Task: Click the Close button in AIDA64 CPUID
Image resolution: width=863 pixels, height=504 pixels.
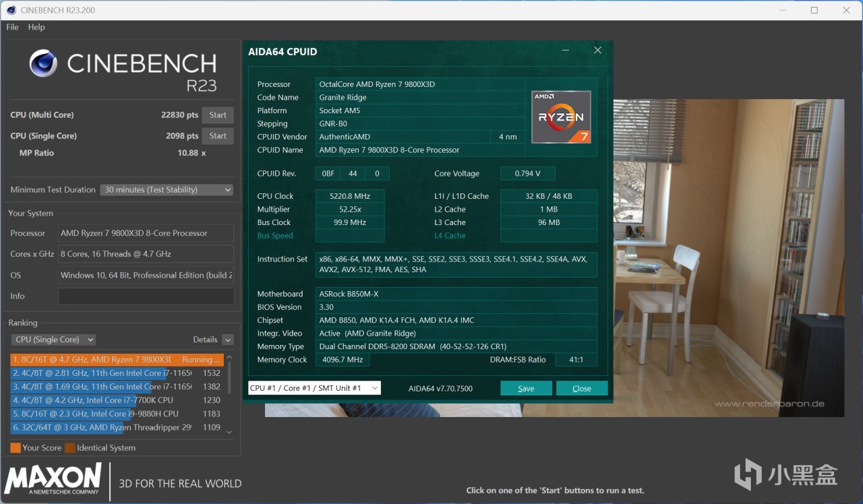Action: [x=582, y=389]
